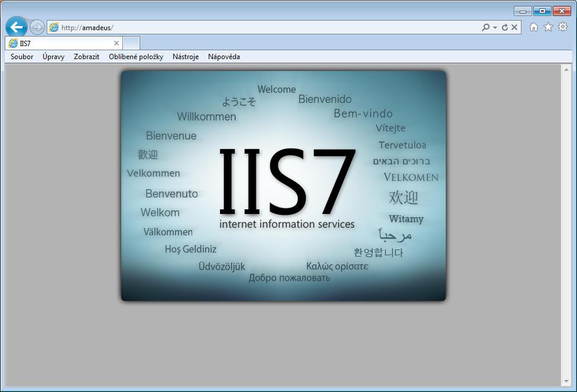Expand the address bar dropdown arrow

click(495, 28)
